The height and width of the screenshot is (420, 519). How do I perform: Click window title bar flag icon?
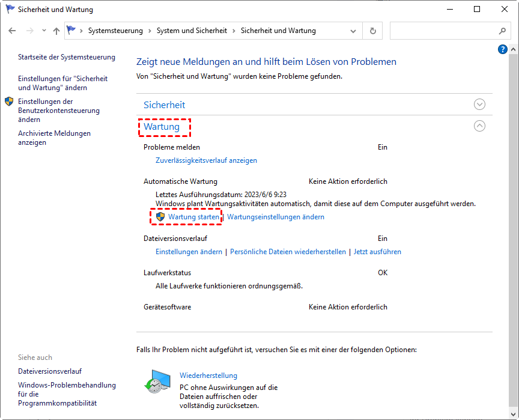10,9
